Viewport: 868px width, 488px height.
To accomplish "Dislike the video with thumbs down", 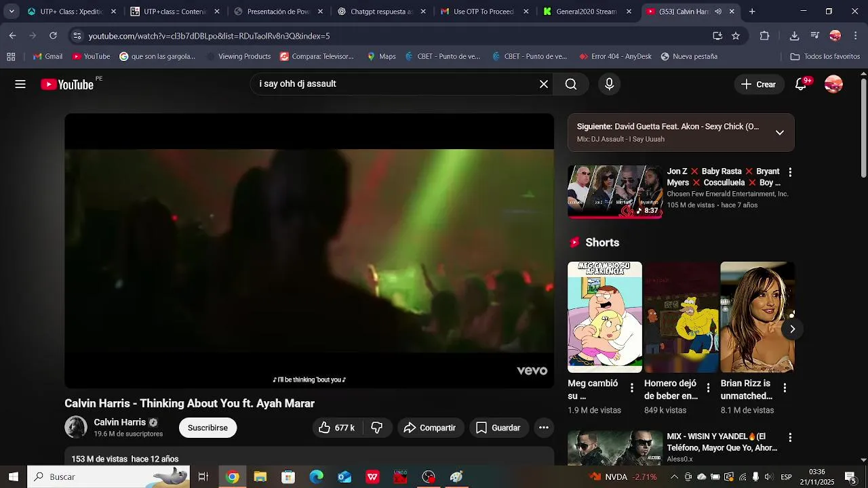I will [378, 428].
